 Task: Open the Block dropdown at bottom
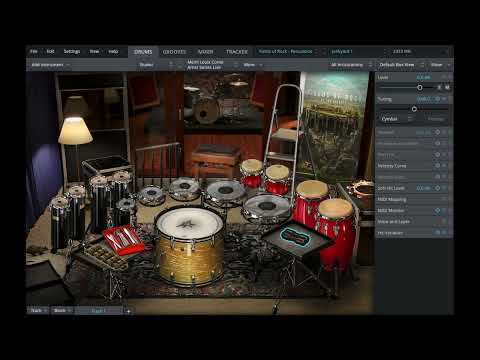(62, 311)
